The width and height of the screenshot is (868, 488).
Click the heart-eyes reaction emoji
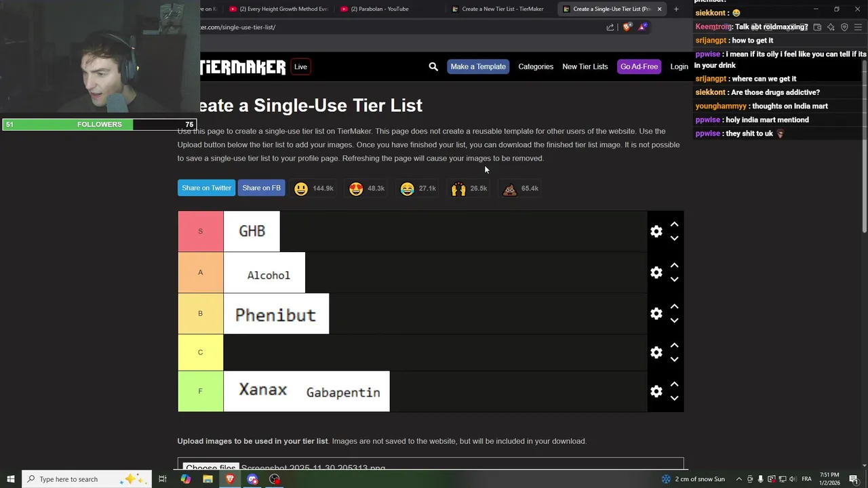coord(356,189)
